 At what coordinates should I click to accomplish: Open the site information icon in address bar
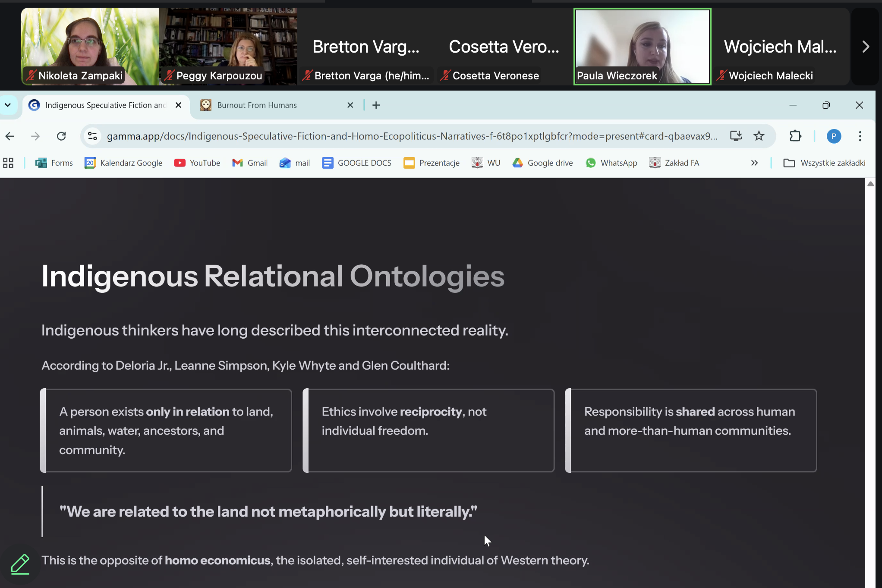coord(92,136)
